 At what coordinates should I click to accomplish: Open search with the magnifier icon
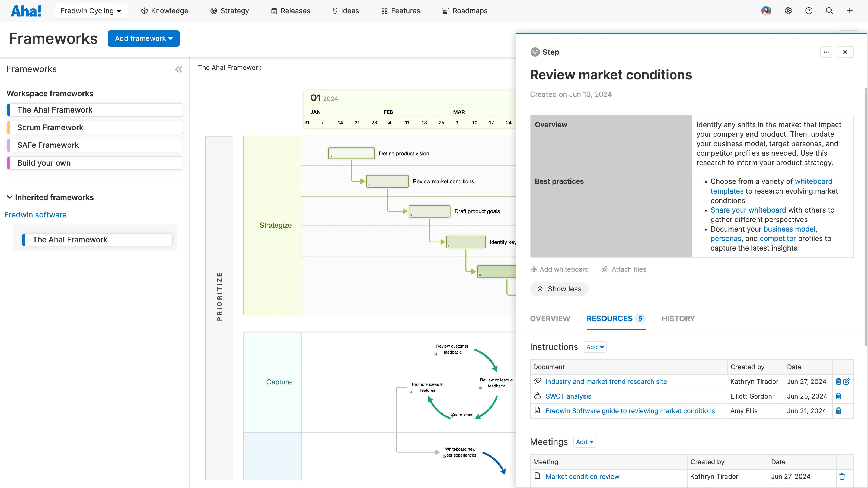pos(829,11)
